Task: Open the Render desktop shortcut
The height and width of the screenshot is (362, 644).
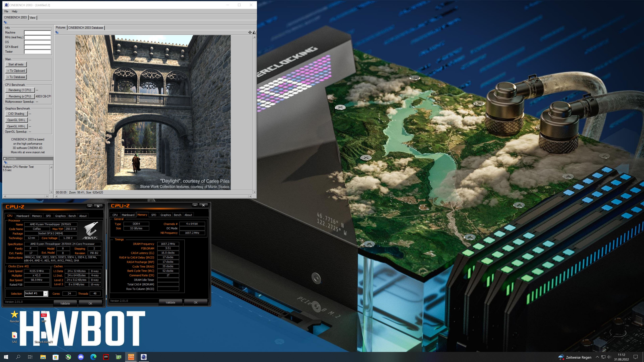Action: (14, 317)
